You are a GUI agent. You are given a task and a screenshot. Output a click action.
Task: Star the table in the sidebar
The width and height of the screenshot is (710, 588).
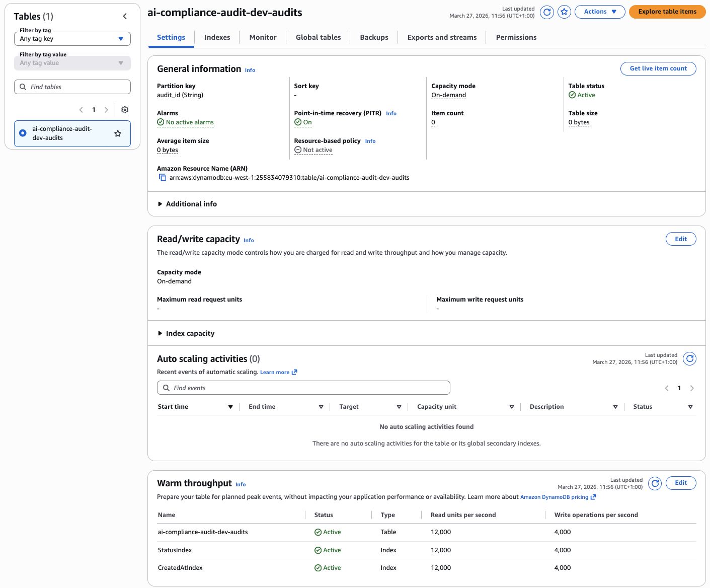click(x=118, y=133)
